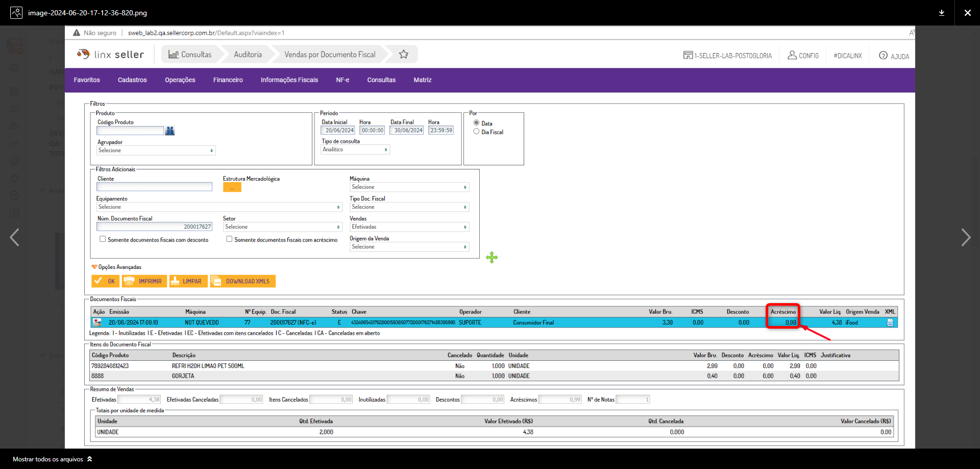980x469 pixels.
Task: Click the image file icon in title bar
Action: pos(16,13)
